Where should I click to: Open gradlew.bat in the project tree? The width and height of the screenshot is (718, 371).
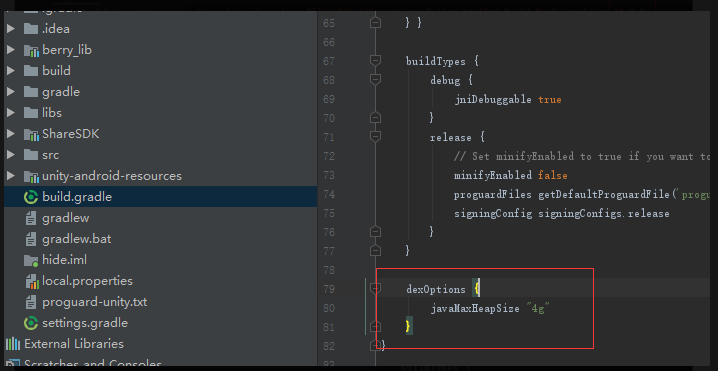pos(76,239)
